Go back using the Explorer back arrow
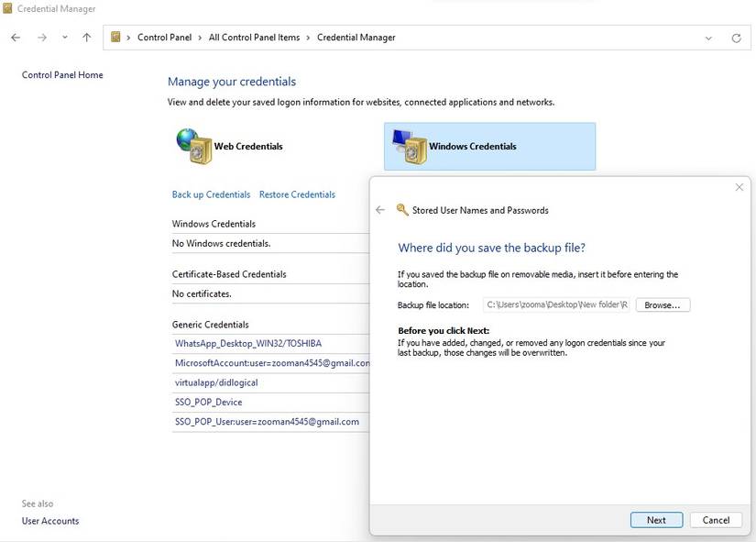Viewport: 756px width, 542px height. coord(16,38)
